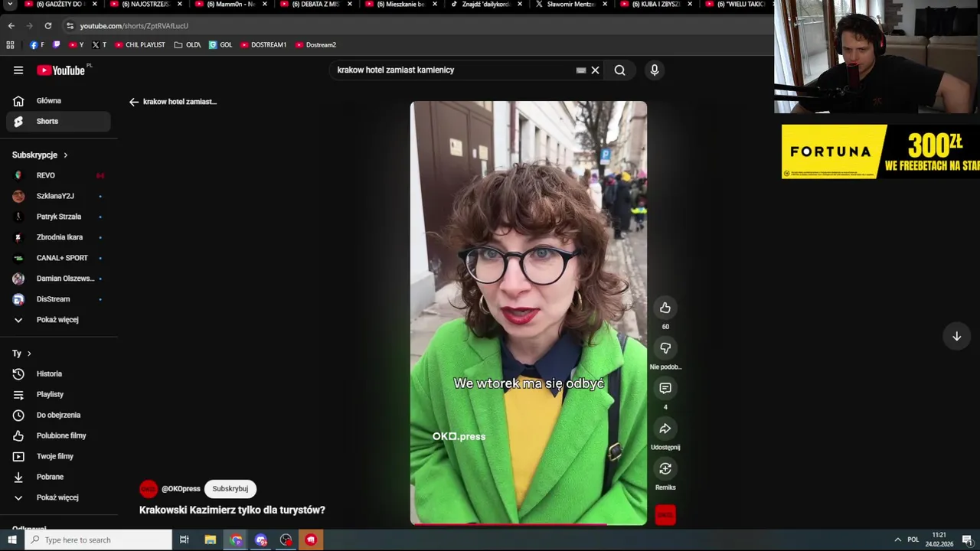980x551 pixels.
Task: Click the Subskrybuj button for OKOpress
Action: coord(230,488)
